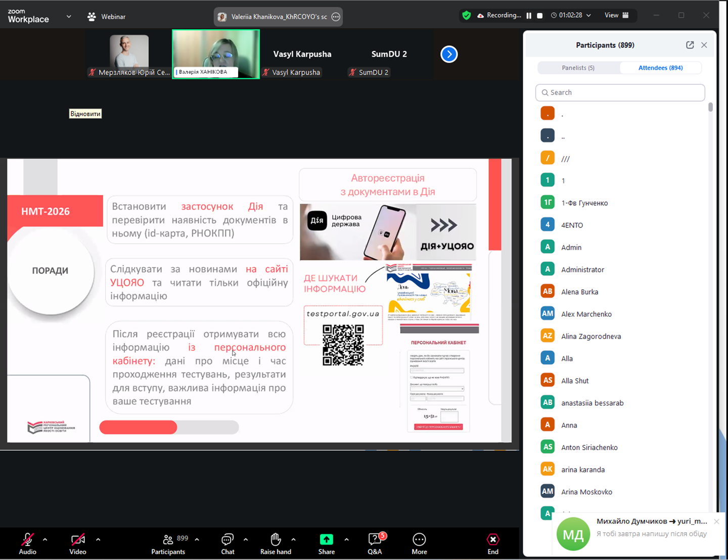
Task: Expand the Audio options arrow
Action: click(x=45, y=540)
